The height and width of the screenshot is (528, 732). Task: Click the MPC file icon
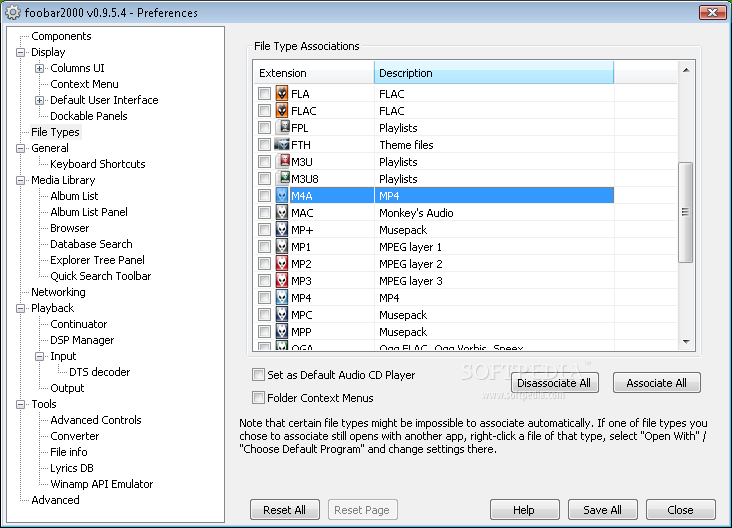click(282, 315)
